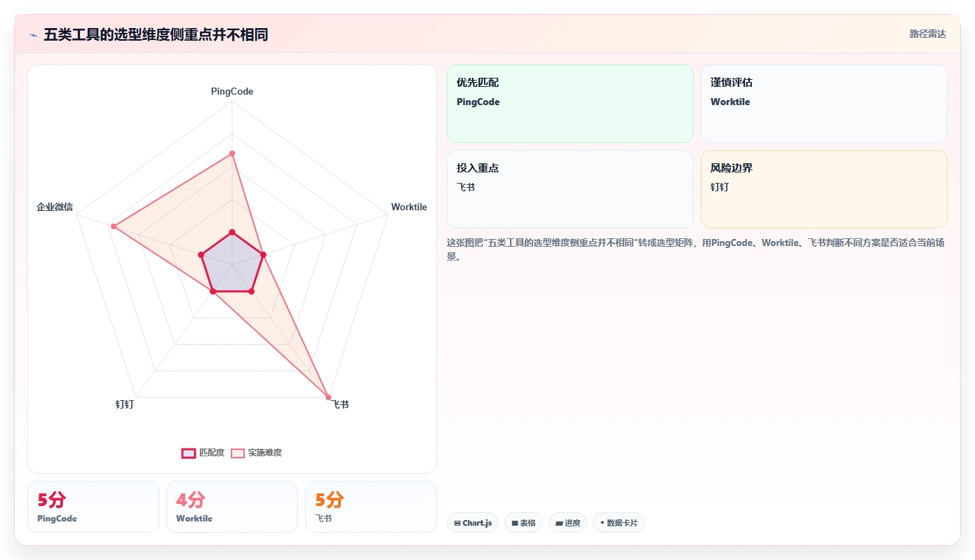Click the 匹配度 data point on PingCode axis
975x560 pixels.
coord(232,232)
